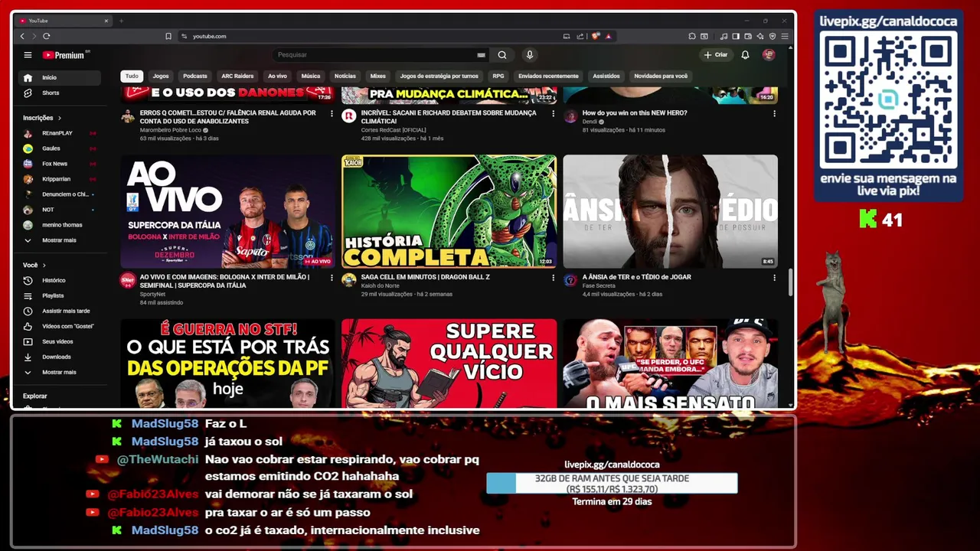
Task: Select the Ao vivo filter chip
Action: point(277,76)
